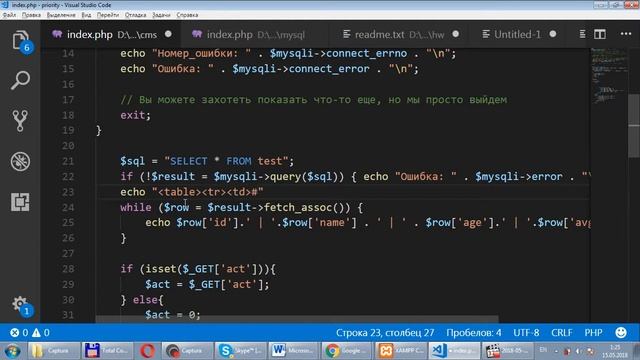Change the CRLF line ending setting
Screen dimensions: 640x360
(x=562, y=333)
